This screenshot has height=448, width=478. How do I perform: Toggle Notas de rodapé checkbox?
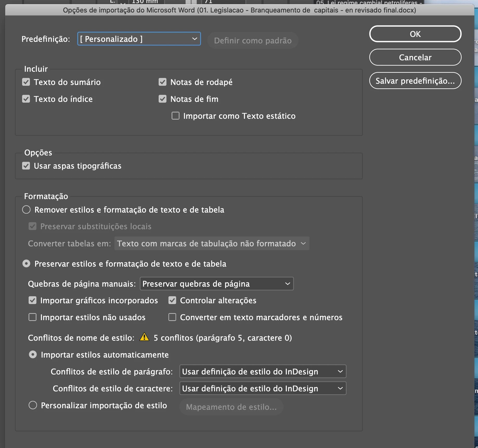tap(163, 82)
